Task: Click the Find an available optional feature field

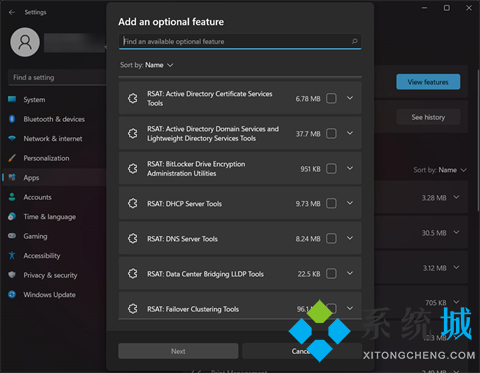Action: (240, 41)
